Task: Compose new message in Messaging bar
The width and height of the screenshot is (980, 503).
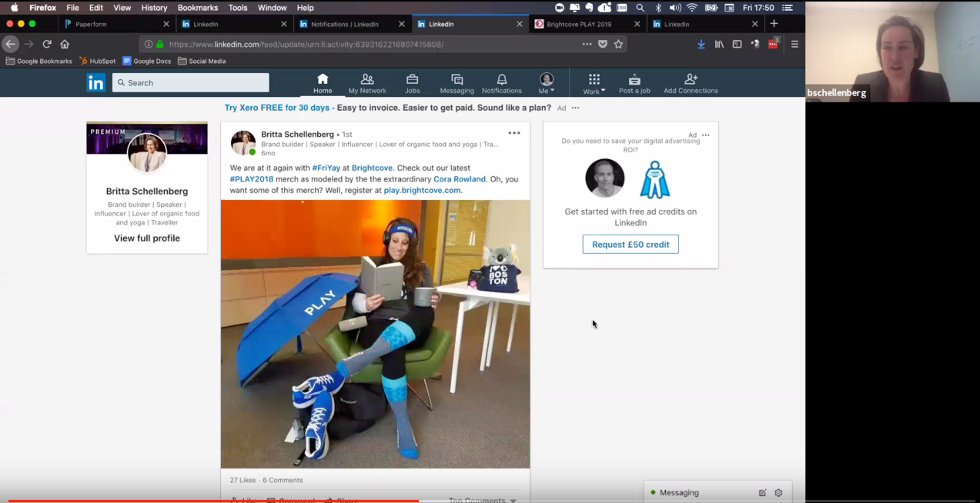Action: [x=762, y=492]
